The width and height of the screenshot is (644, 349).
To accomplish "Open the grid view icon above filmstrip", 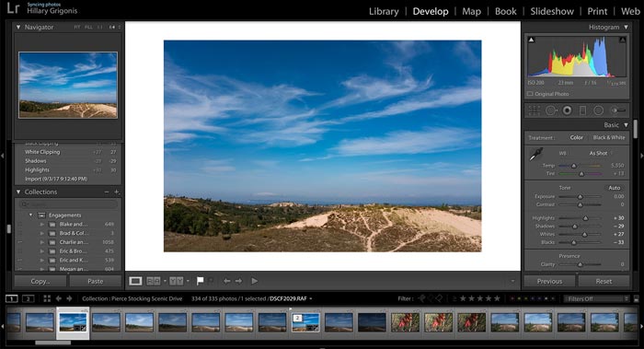I will click(47, 298).
